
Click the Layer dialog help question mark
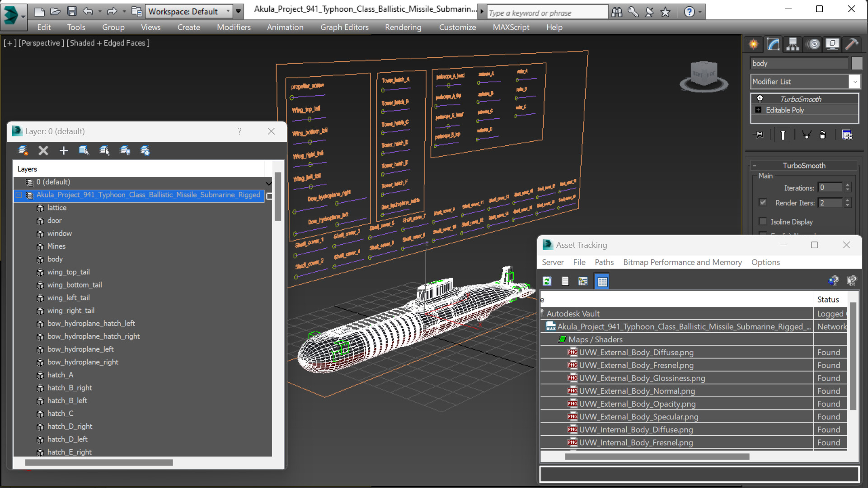coord(239,131)
